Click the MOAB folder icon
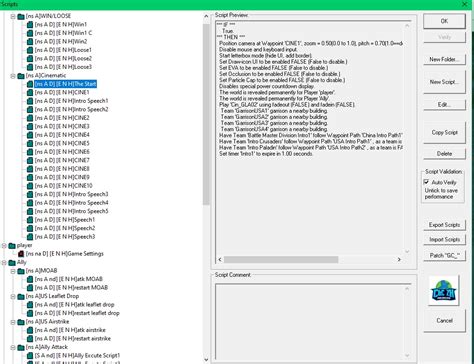 point(21,271)
